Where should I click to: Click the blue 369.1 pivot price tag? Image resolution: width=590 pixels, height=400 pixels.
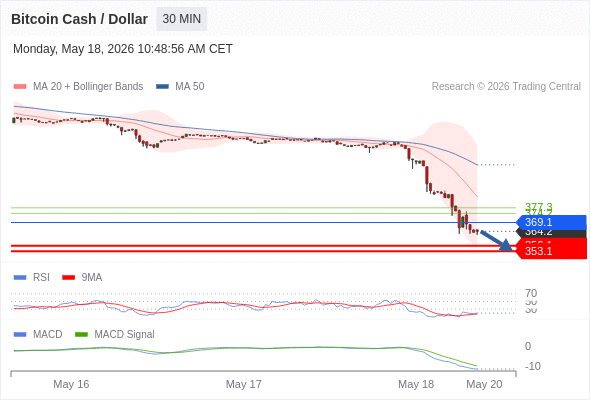tap(551, 222)
